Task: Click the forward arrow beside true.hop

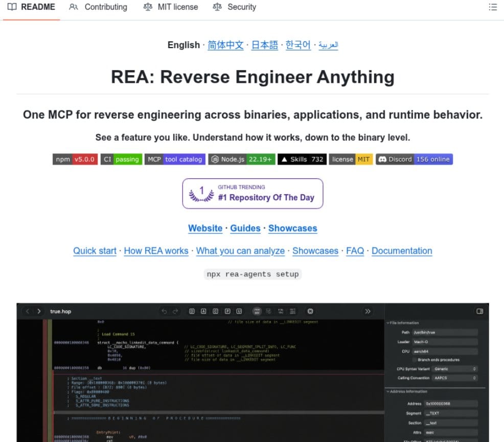Action: click(39, 311)
